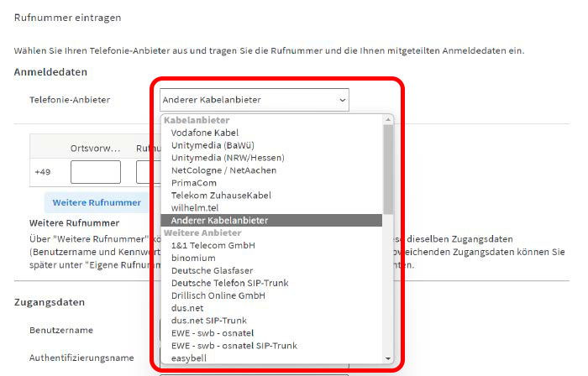
Task: Click the dropdown list scroll-up arrow
Action: (x=388, y=119)
